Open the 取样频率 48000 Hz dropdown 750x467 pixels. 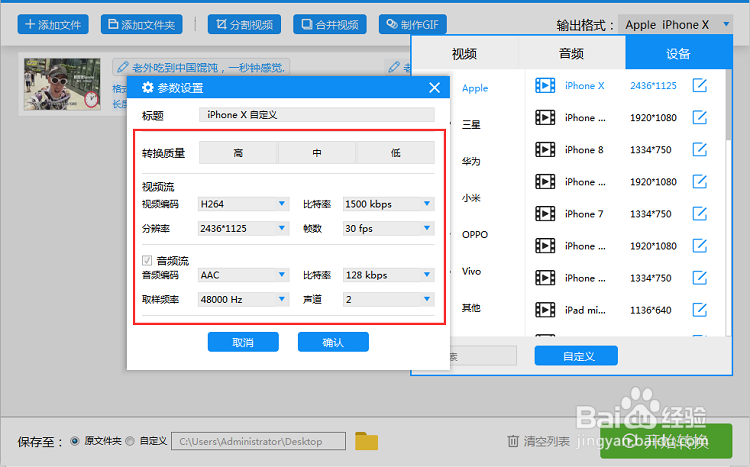pyautogui.click(x=243, y=300)
